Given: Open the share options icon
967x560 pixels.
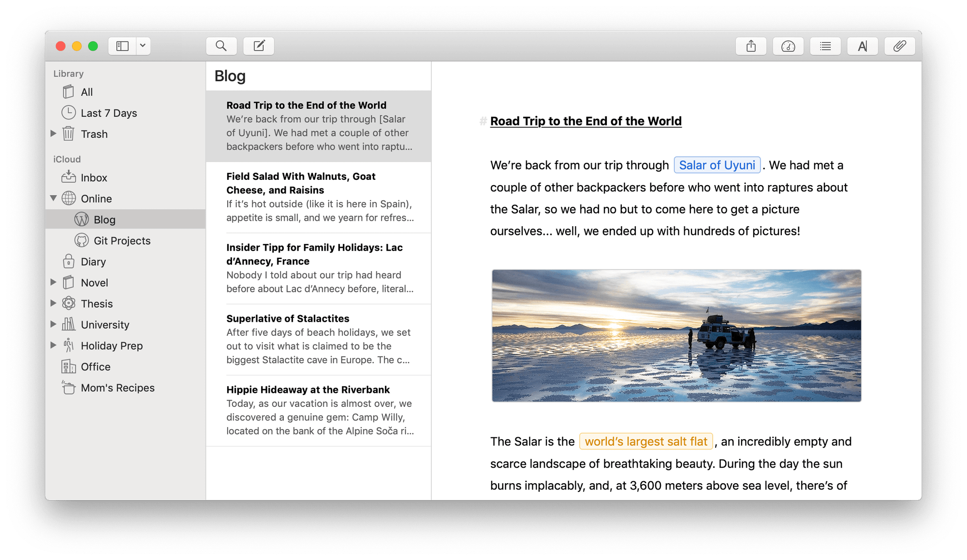Looking at the screenshot, I should [x=750, y=45].
